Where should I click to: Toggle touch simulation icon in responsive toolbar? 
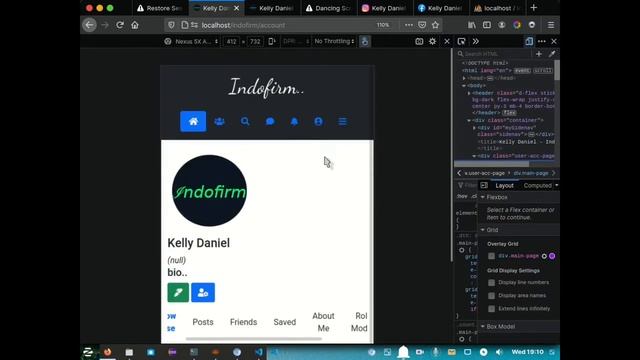tap(364, 41)
